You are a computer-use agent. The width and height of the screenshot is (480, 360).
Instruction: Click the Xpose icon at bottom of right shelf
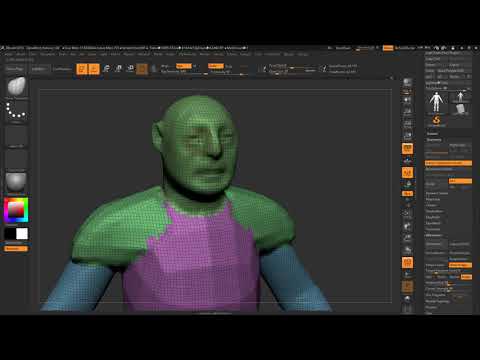[407, 309]
